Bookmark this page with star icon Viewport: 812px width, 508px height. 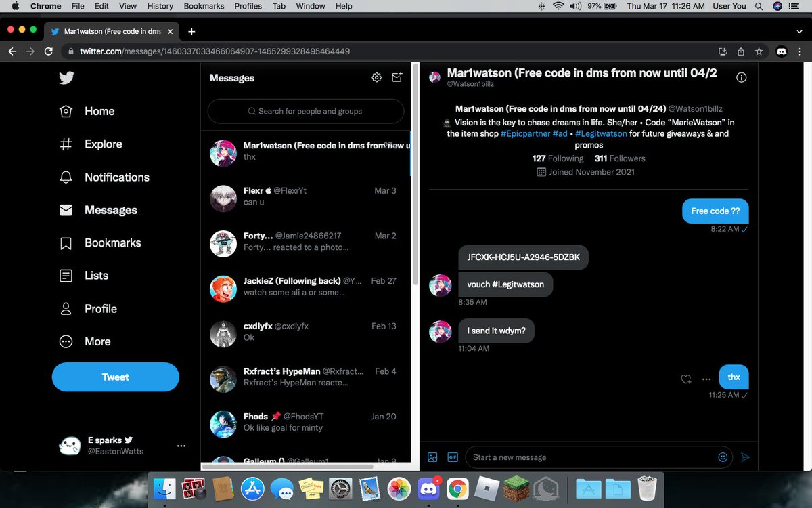759,51
